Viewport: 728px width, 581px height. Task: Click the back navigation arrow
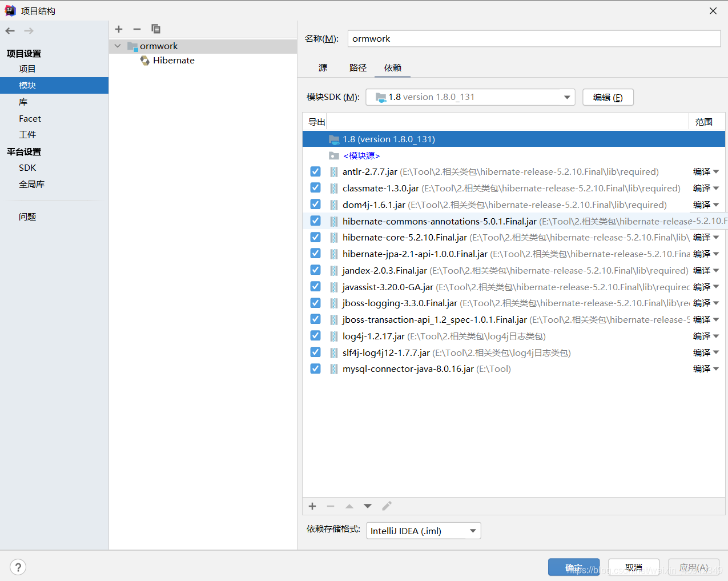click(10, 31)
